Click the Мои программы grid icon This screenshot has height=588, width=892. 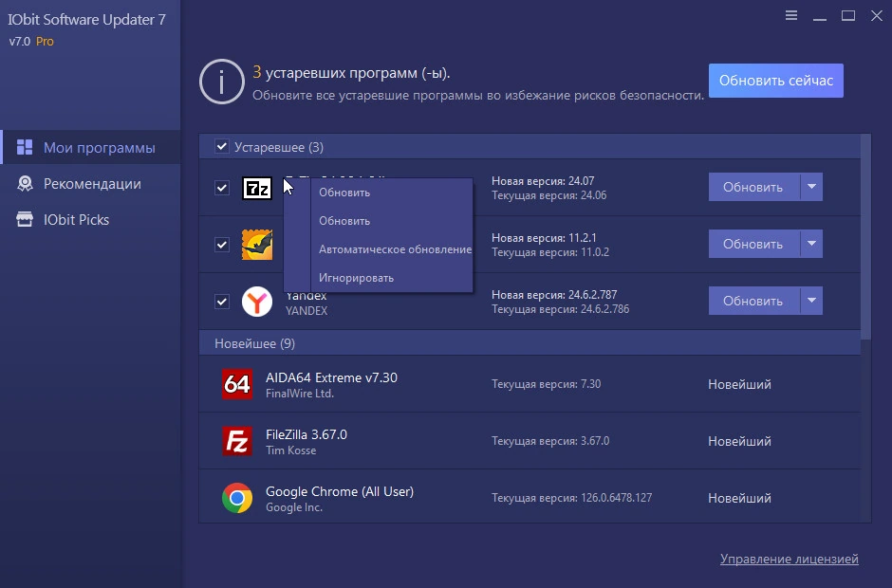(25, 147)
